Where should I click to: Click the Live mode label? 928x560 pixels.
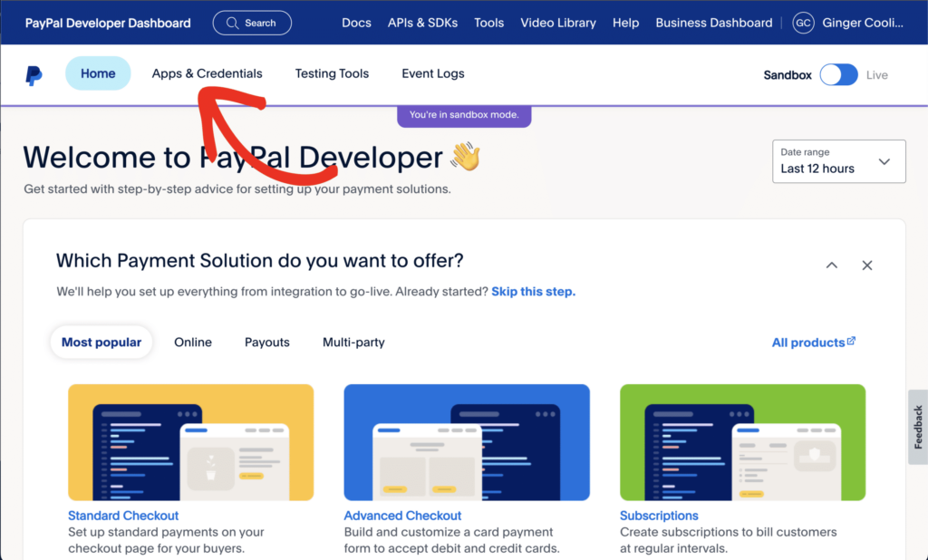[877, 75]
